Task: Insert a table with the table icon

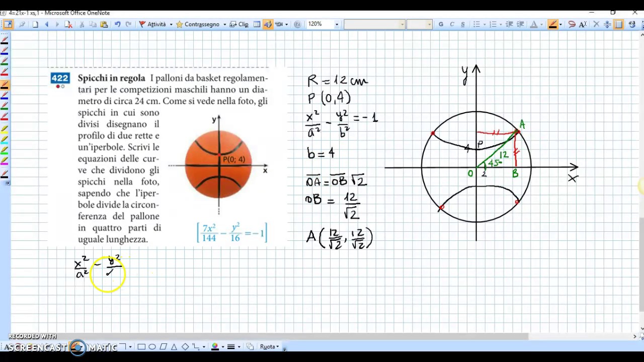Action: pos(257,24)
